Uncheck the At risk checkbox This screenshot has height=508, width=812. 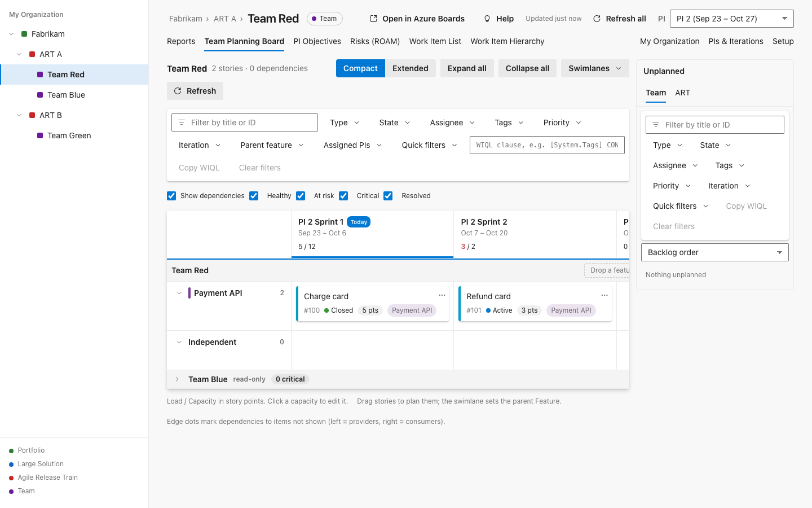[301, 196]
